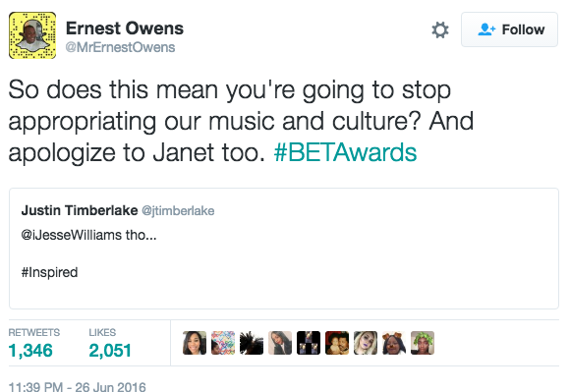Open Ernest Owens' Snapchat profile picture

[32, 35]
